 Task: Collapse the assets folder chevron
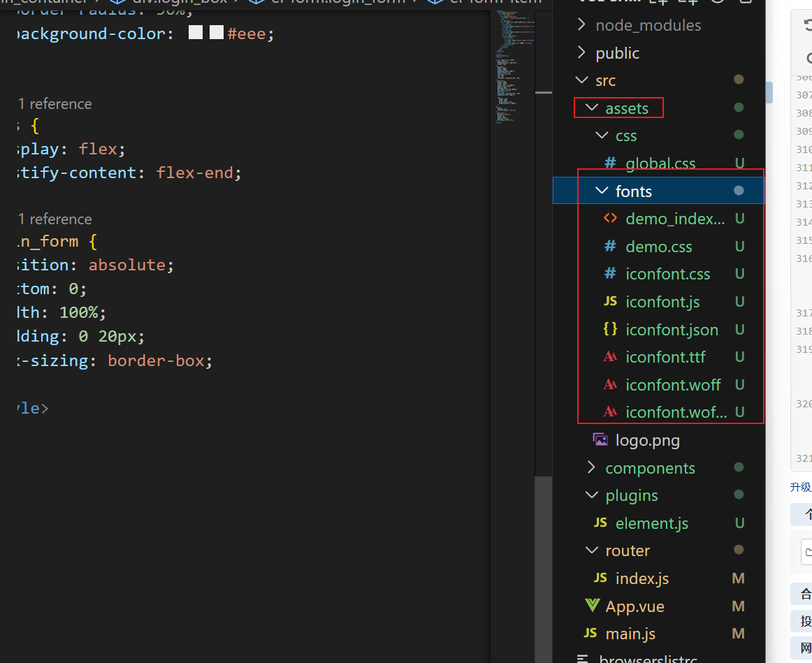point(591,108)
